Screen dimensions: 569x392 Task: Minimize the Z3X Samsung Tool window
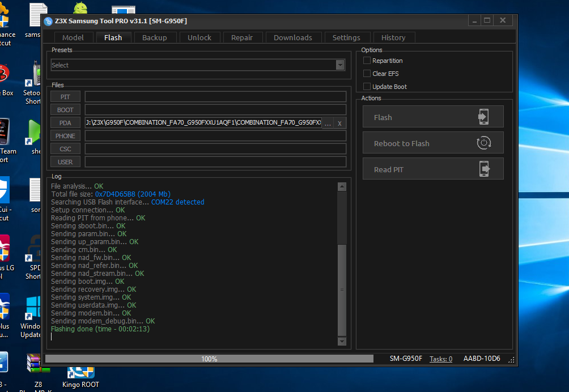(x=474, y=20)
